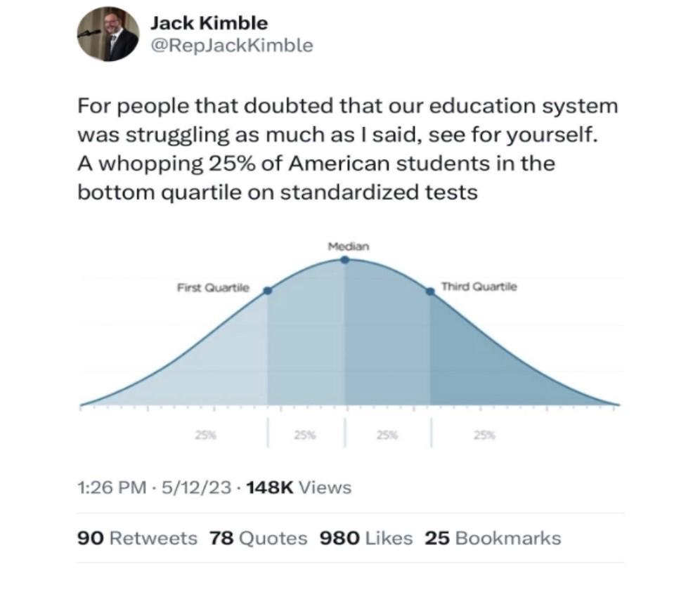The width and height of the screenshot is (700, 590).
Task: Open the bell curve chart image
Action: [351, 343]
